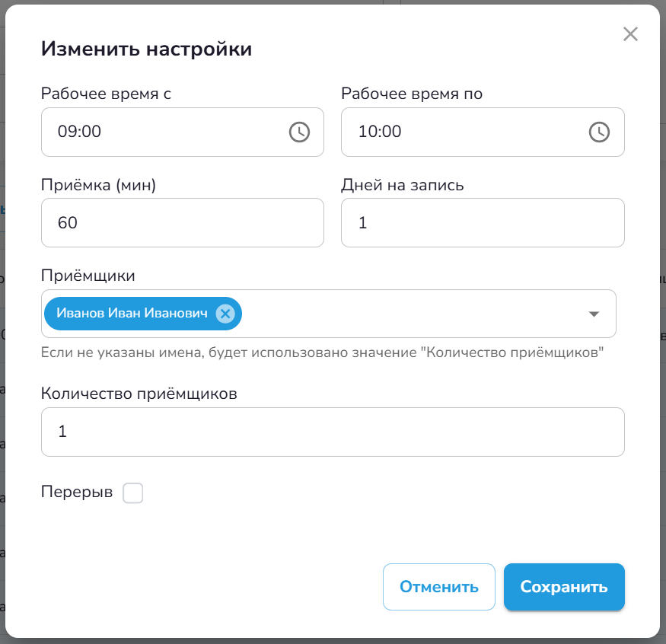Screen dimensions: 666x644
Task: Click the empty area of the Приёмщики selector
Action: (x=411, y=314)
